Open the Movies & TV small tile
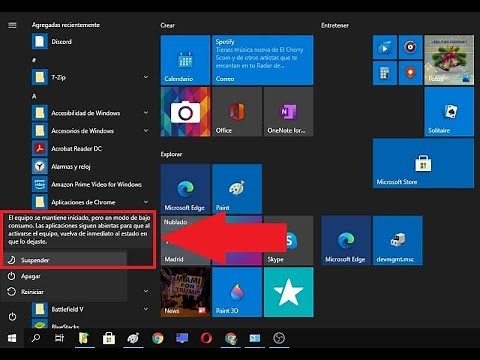480x360 pixels. 385,47
